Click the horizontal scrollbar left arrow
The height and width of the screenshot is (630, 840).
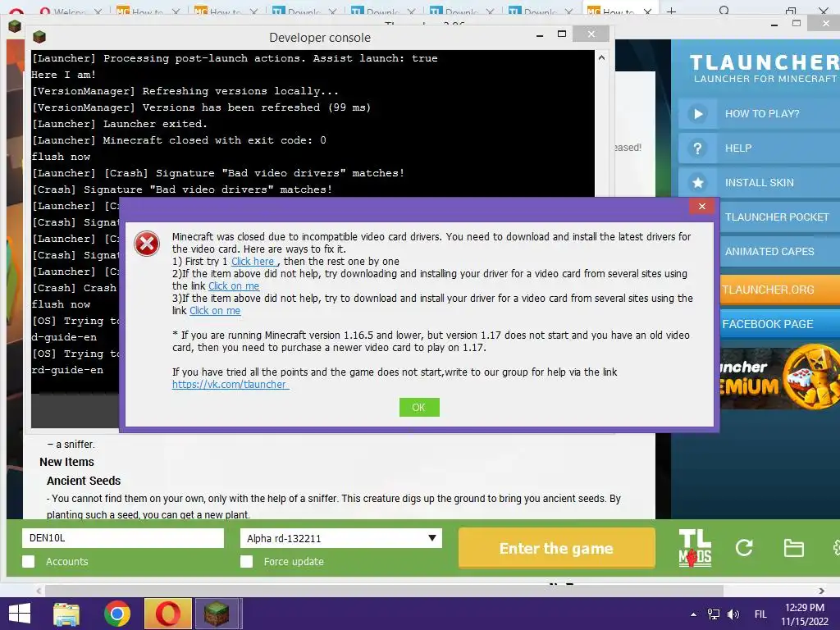click(39, 591)
